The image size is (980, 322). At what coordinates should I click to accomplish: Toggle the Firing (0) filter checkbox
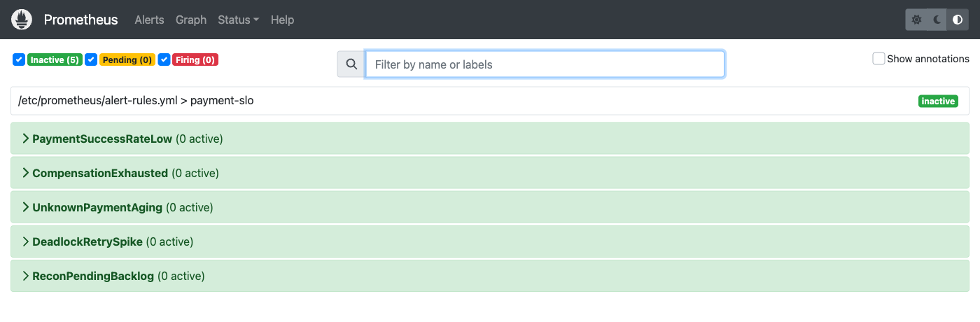click(x=164, y=59)
